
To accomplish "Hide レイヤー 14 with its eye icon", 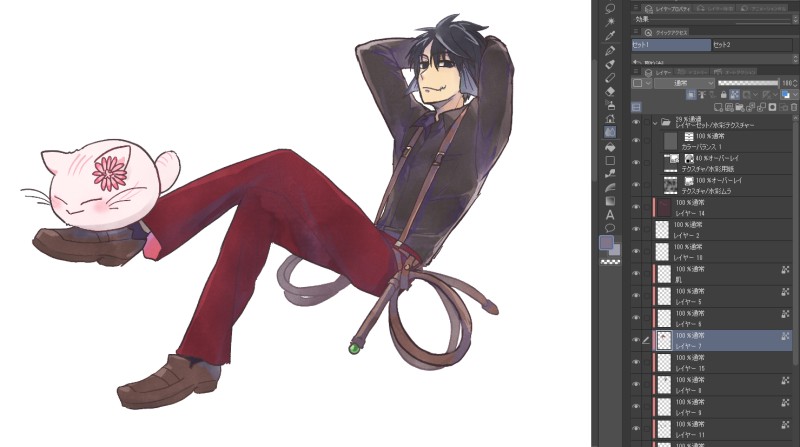I will coord(636,207).
